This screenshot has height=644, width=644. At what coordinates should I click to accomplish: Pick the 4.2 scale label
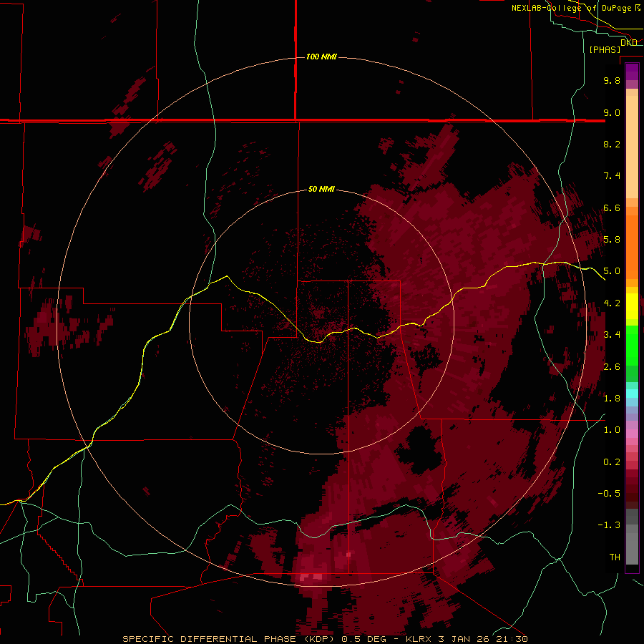pyautogui.click(x=612, y=303)
